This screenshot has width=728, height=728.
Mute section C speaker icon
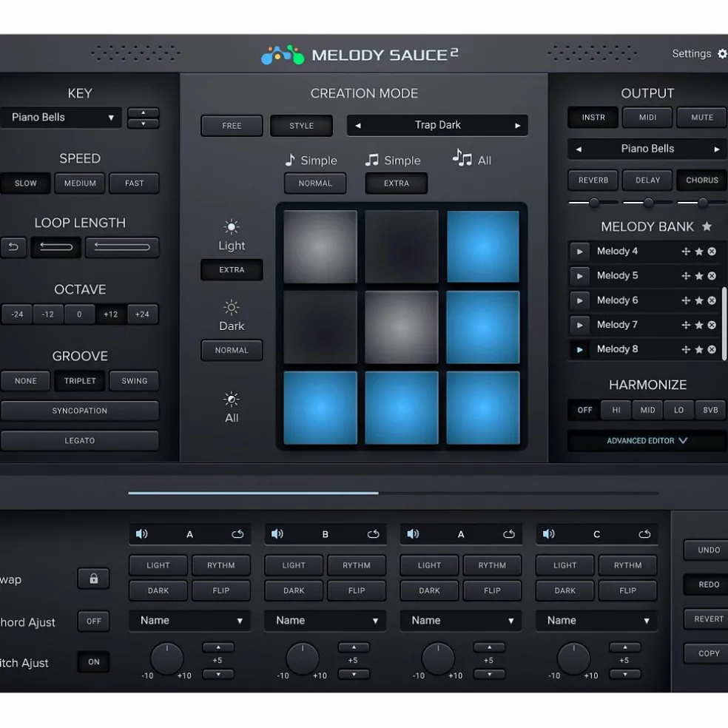[x=549, y=534]
